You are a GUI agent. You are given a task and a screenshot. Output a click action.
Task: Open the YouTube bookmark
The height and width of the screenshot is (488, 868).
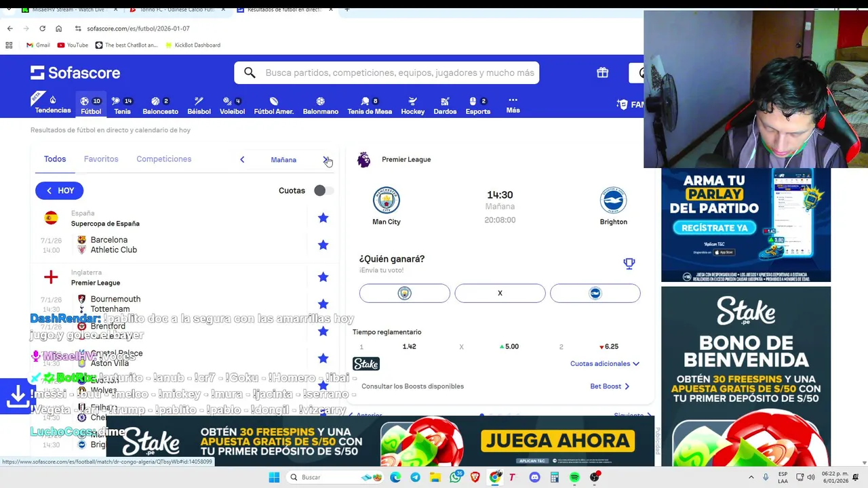pyautogui.click(x=73, y=45)
